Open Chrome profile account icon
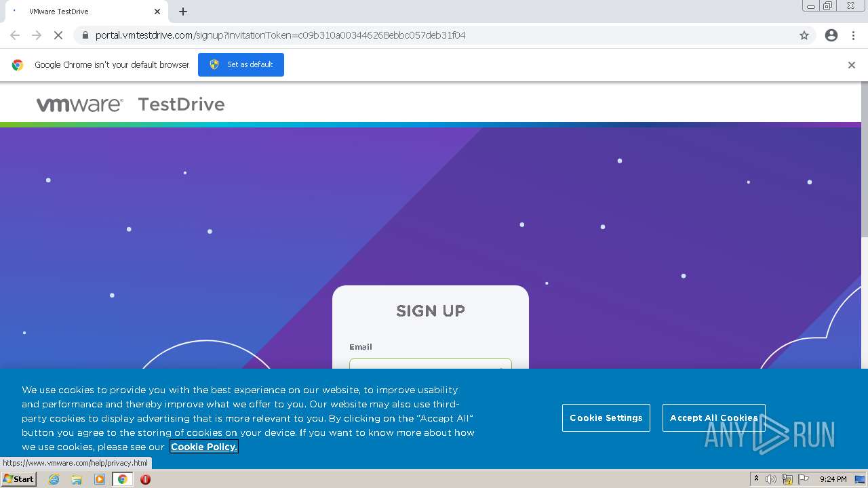This screenshot has width=868, height=488. 831,35
